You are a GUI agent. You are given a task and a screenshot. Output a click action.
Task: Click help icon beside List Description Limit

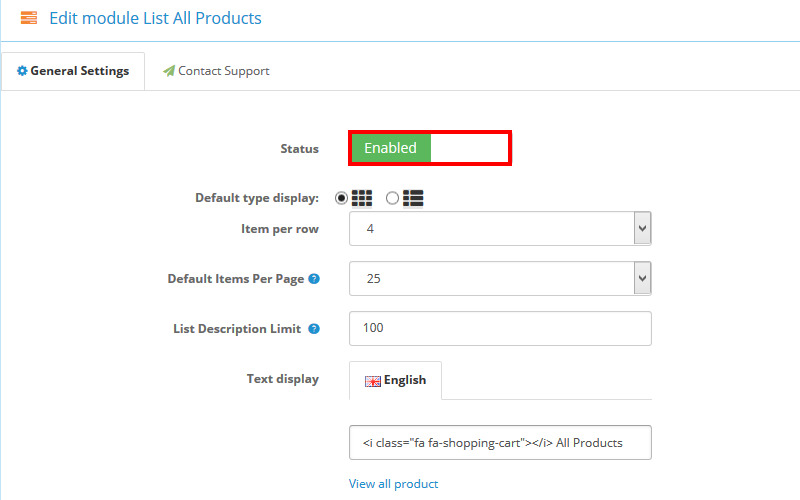point(314,329)
